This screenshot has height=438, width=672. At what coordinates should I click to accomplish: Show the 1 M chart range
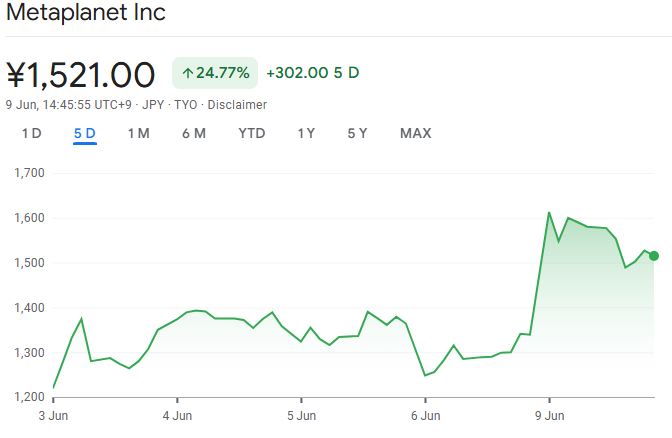138,133
